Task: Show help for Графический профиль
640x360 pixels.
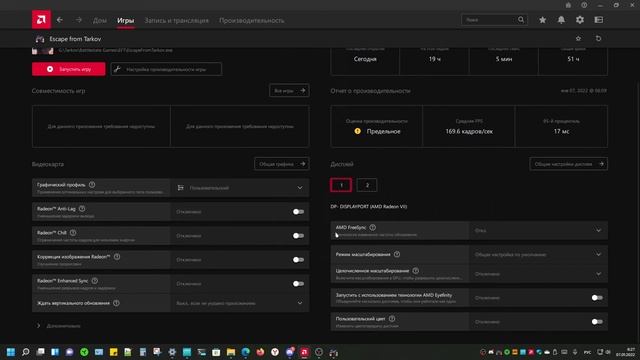Action: click(92, 184)
